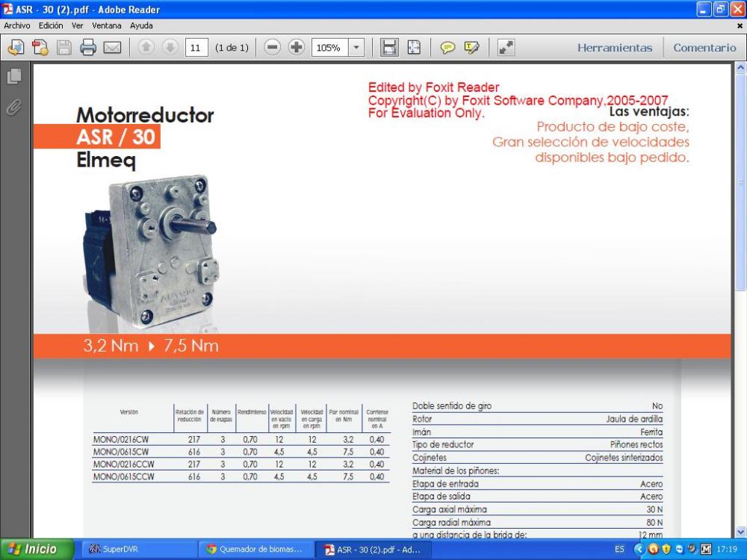This screenshot has height=560, width=747.
Task: Click the 'Motorreductor' heading text
Action: (x=146, y=115)
